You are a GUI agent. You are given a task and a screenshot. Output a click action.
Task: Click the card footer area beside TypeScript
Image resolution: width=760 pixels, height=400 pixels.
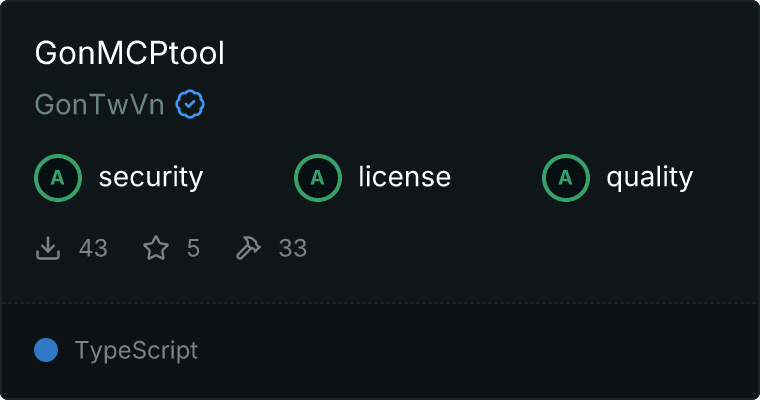tap(477, 350)
